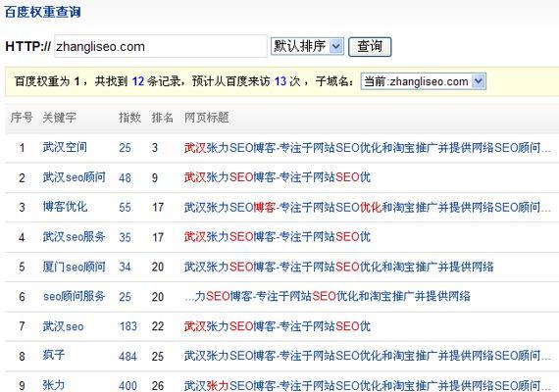
Task: Open keyword link 疯子
Action: [54, 355]
